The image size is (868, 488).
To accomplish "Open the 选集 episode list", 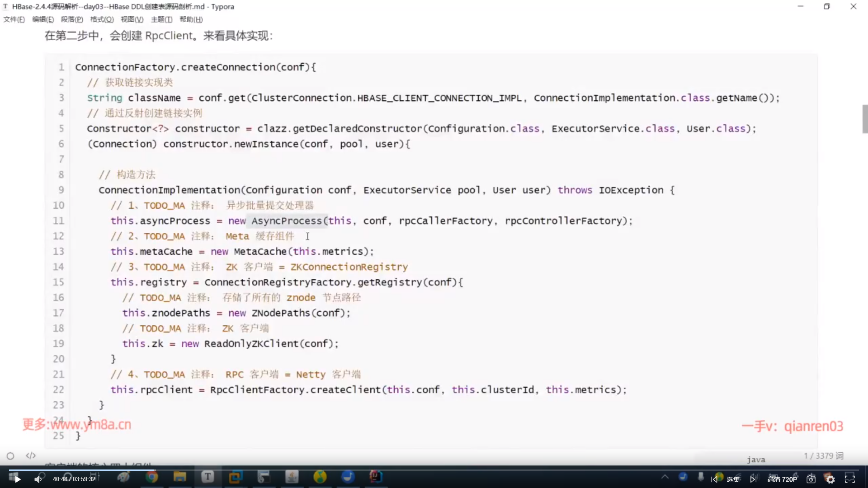I will [733, 479].
